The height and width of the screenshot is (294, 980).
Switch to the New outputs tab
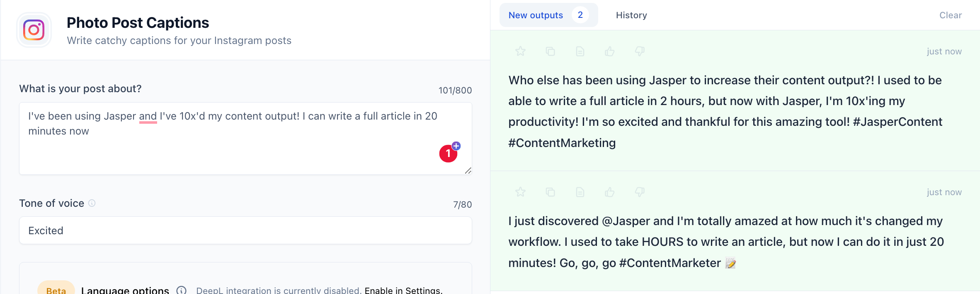coord(548,15)
